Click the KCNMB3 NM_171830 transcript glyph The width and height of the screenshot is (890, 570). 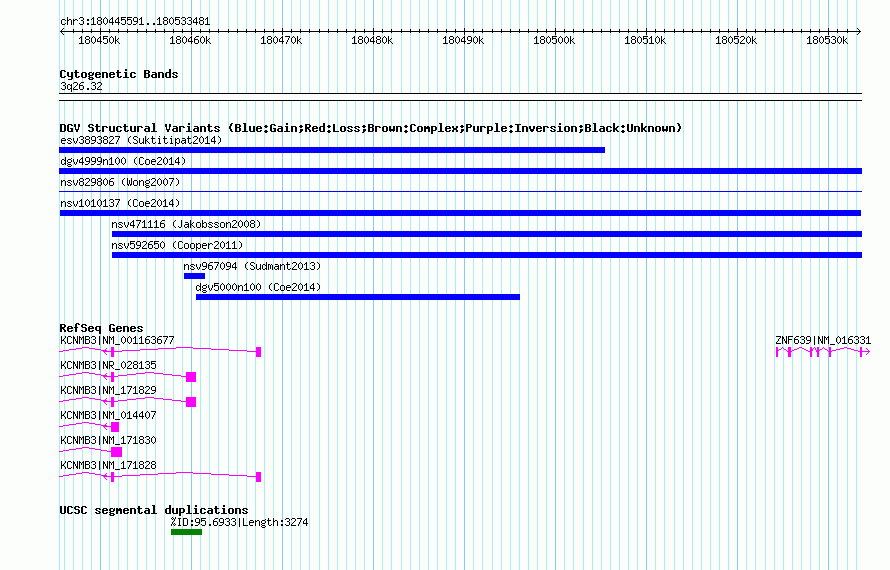pos(91,452)
